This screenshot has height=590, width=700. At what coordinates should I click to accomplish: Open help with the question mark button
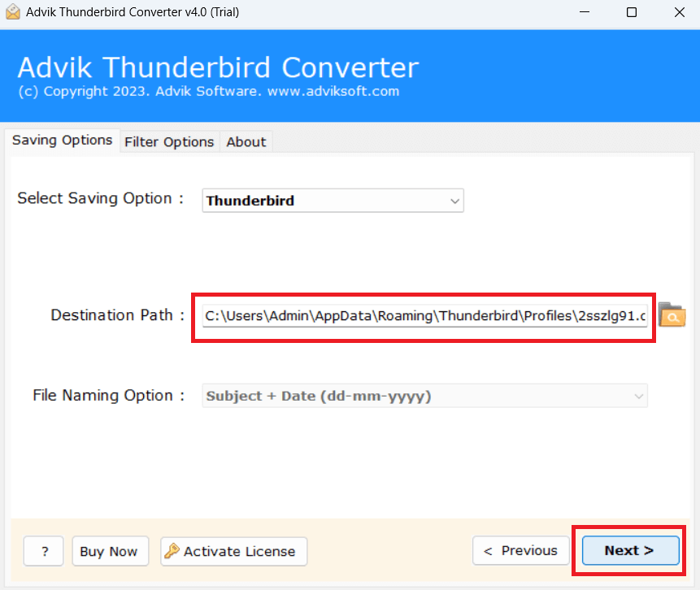click(x=44, y=551)
